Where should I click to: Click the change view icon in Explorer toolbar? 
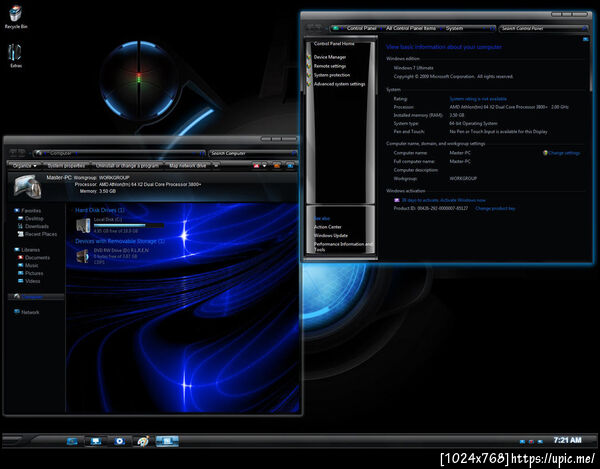tap(256, 166)
